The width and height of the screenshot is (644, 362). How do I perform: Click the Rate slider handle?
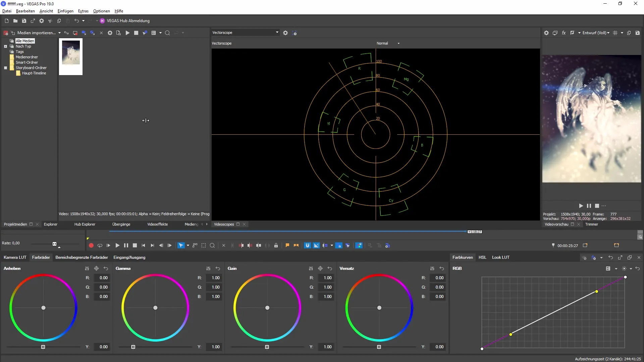click(54, 244)
